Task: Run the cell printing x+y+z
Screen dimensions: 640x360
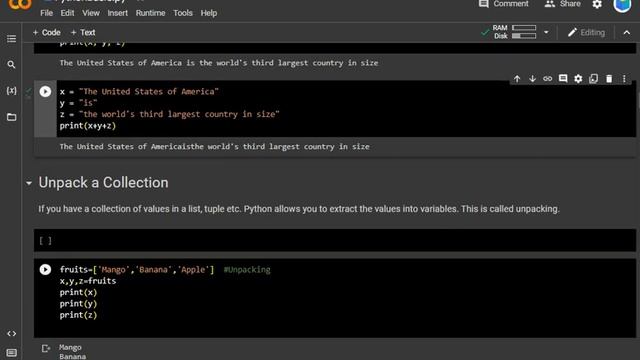Action: (x=45, y=91)
